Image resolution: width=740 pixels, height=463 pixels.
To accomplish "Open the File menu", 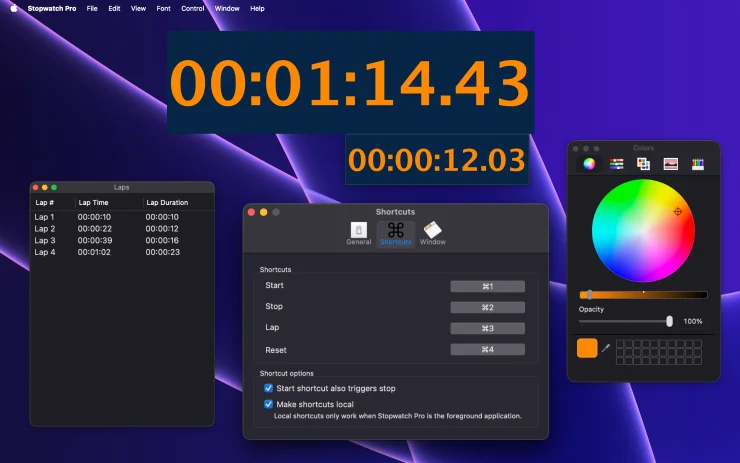I will pyautogui.click(x=92, y=8).
